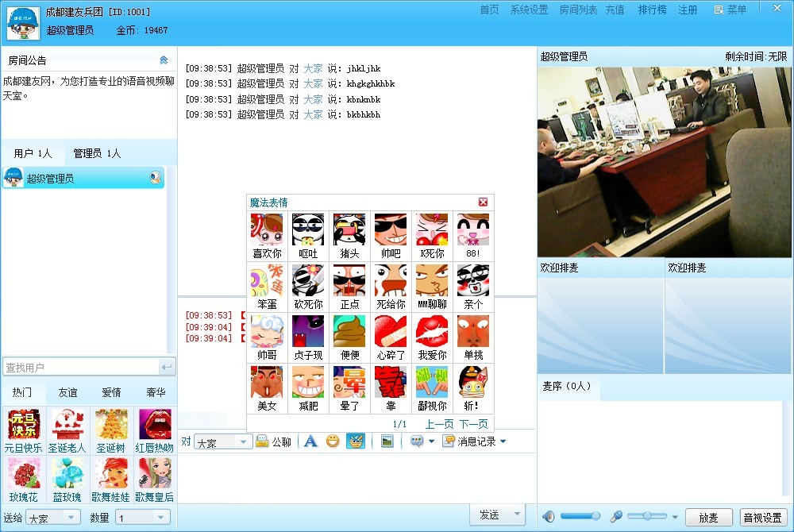
Task: Open 排行榜 in top menu
Action: pos(652,10)
